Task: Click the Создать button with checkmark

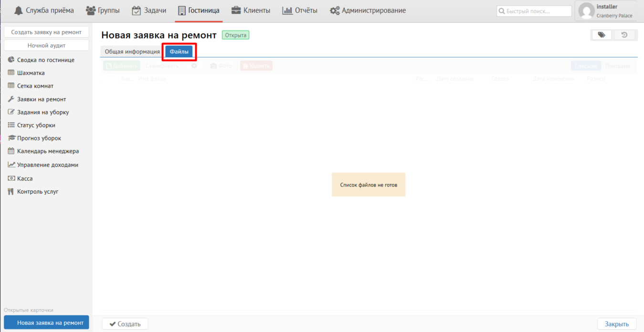Action: [x=125, y=324]
